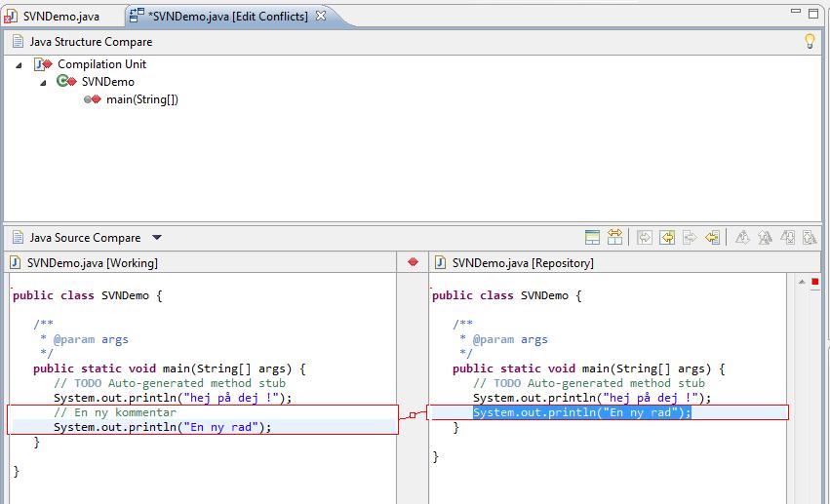Click the TODO comment line in Repository pane
This screenshot has width=830, height=504.
[589, 383]
